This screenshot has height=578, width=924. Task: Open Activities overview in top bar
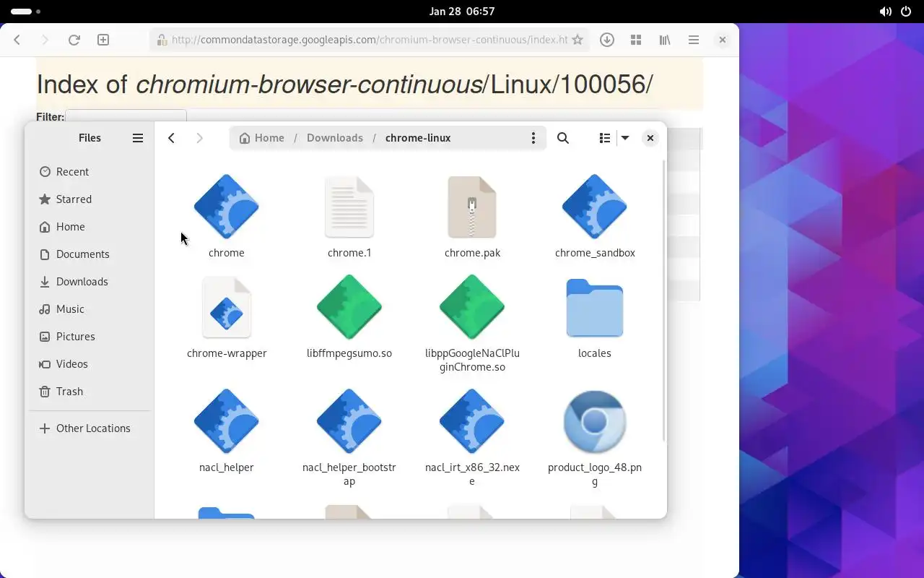click(26, 12)
